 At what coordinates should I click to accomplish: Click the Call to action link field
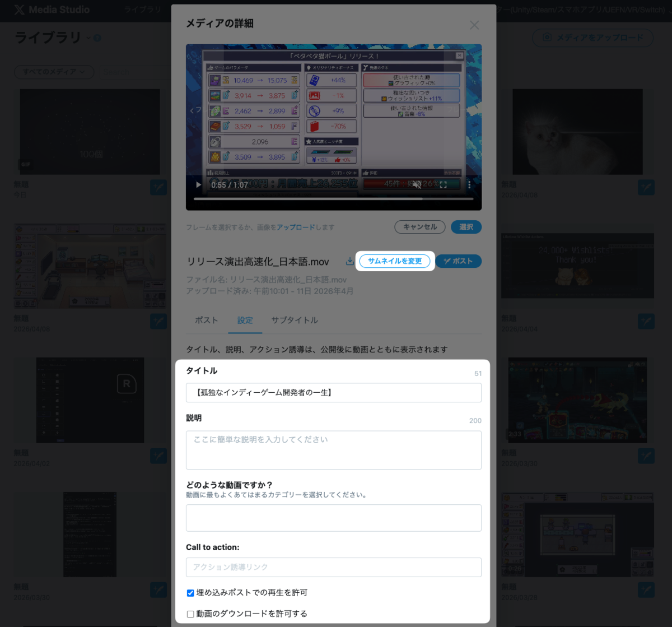[334, 567]
